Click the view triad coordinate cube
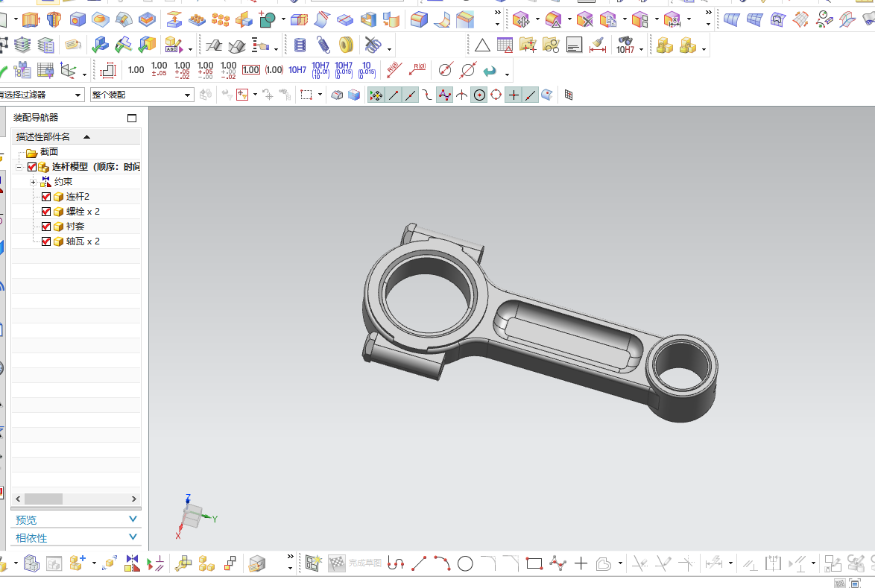This screenshot has width=875, height=588. pyautogui.click(x=193, y=516)
